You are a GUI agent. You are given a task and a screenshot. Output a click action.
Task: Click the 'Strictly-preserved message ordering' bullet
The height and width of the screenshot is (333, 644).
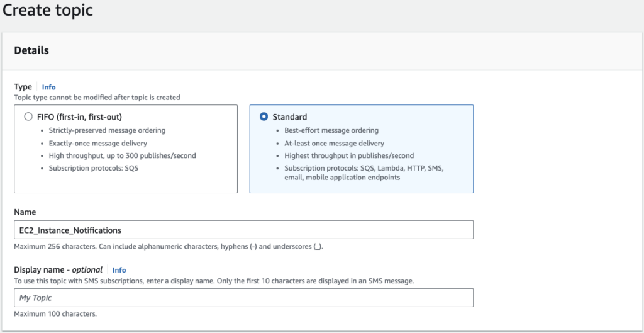click(107, 130)
